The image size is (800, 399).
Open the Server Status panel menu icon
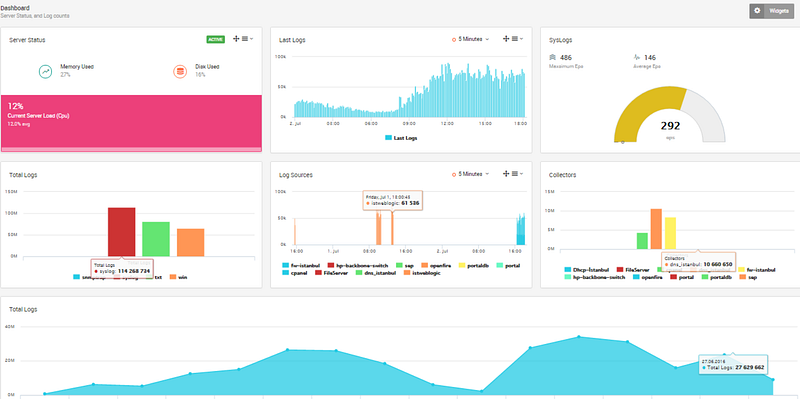(247, 39)
